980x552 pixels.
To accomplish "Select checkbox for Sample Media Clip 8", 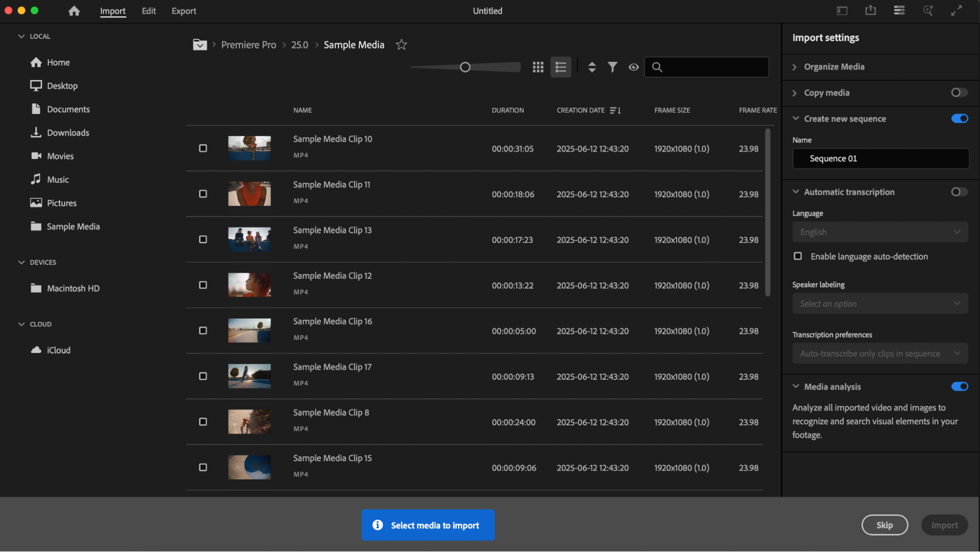I will pos(203,422).
